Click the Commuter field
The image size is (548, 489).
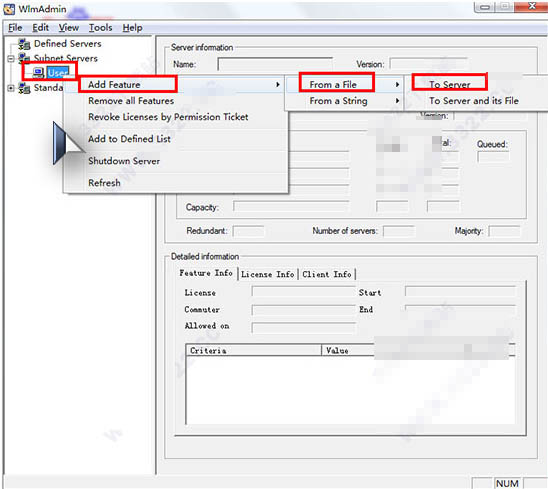coord(303,310)
